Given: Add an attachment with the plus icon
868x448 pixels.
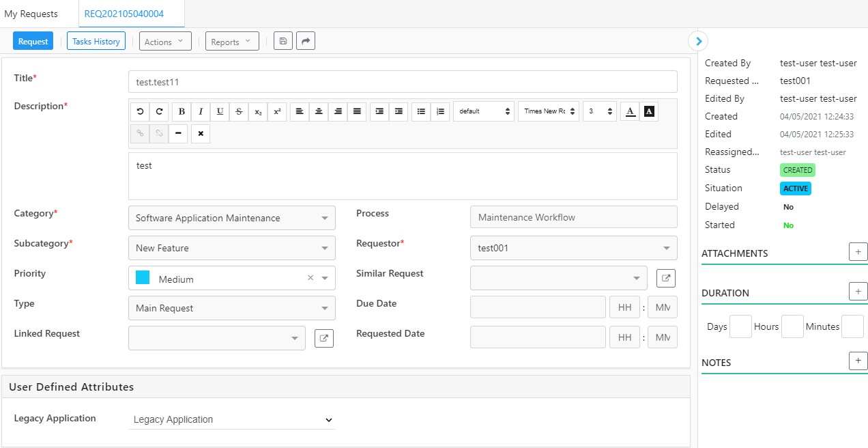Looking at the screenshot, I should click(858, 252).
